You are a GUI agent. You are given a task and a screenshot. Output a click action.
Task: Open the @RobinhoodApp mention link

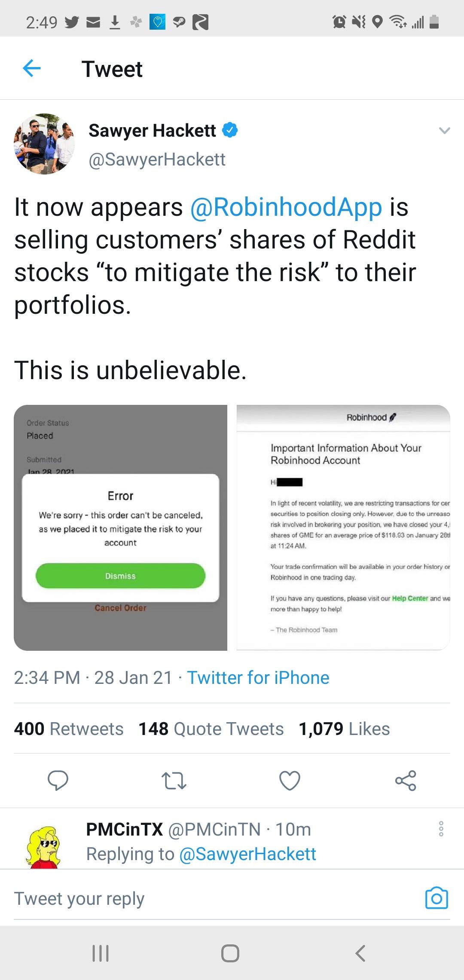[286, 207]
